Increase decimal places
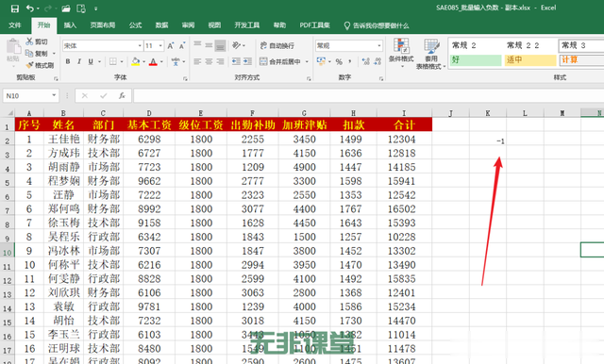The width and height of the screenshot is (604, 364). pyautogui.click(x=365, y=61)
